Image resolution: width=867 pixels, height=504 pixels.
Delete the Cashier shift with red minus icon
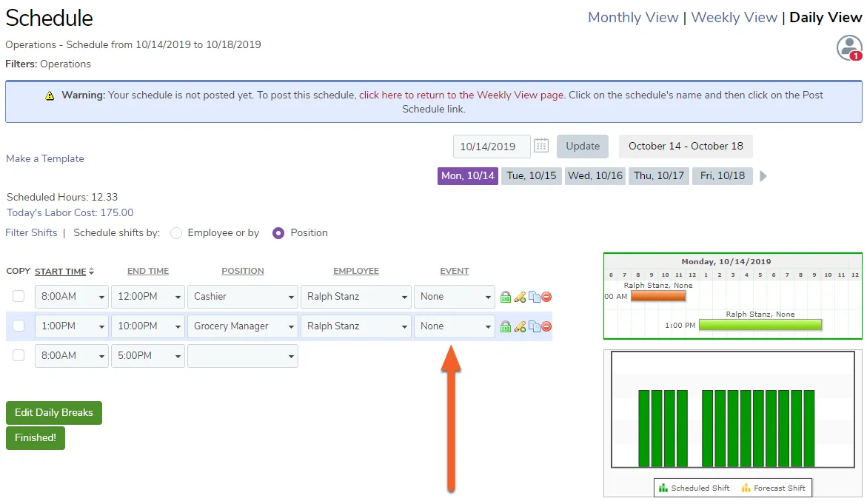point(546,297)
